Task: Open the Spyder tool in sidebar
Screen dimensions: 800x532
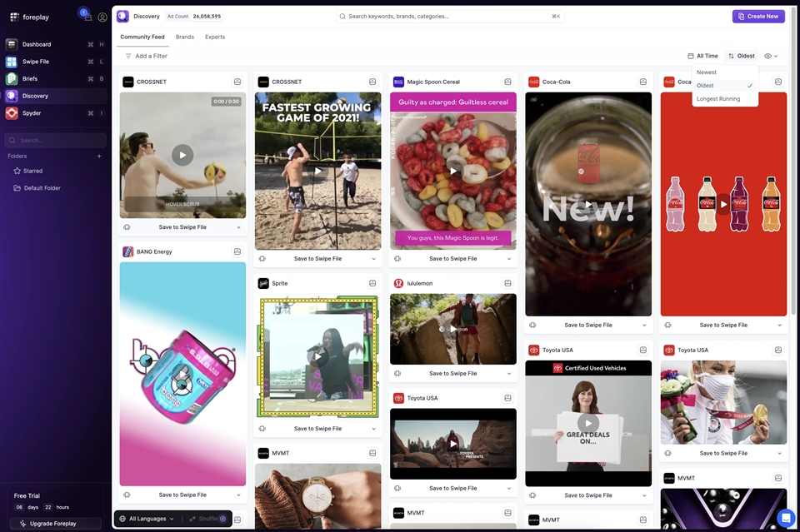Action: coord(32,113)
